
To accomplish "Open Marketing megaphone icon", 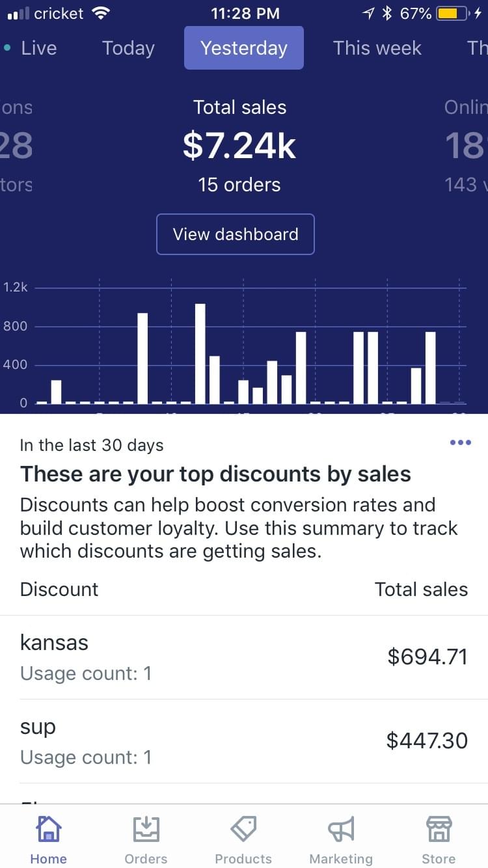I will click(x=341, y=830).
